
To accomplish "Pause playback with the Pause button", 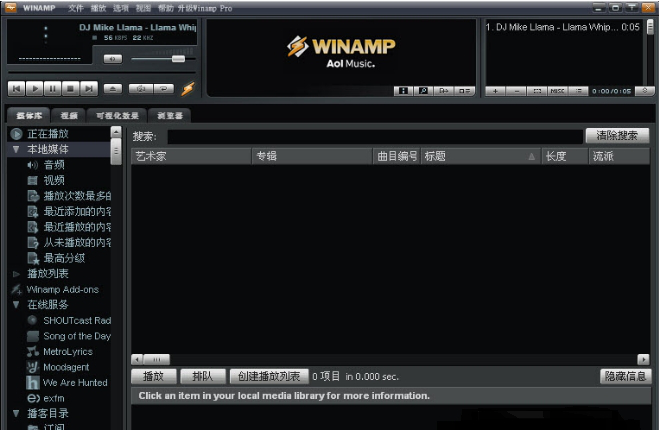I will pos(53,89).
